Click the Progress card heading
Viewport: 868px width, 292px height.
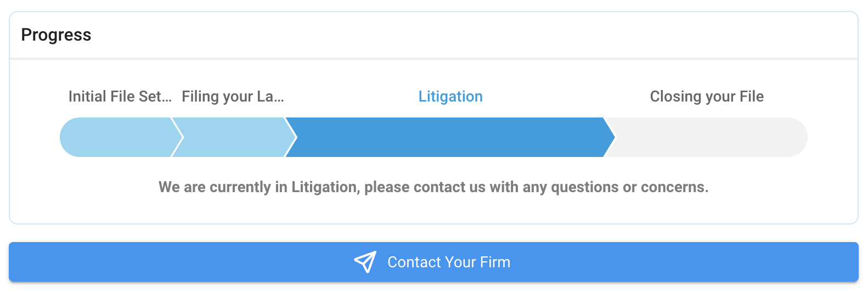click(x=56, y=35)
